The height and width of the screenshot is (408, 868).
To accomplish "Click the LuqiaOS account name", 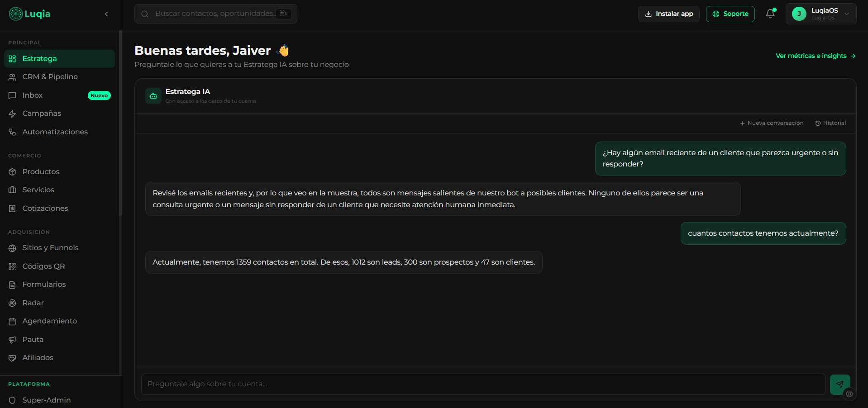I will (825, 10).
